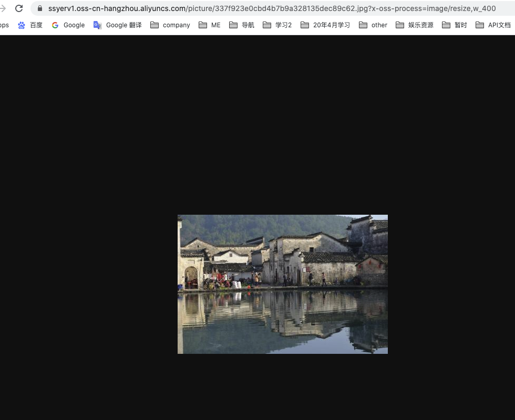Click the padlock site security icon
Viewport: 515px width, 420px height.
[x=39, y=8]
